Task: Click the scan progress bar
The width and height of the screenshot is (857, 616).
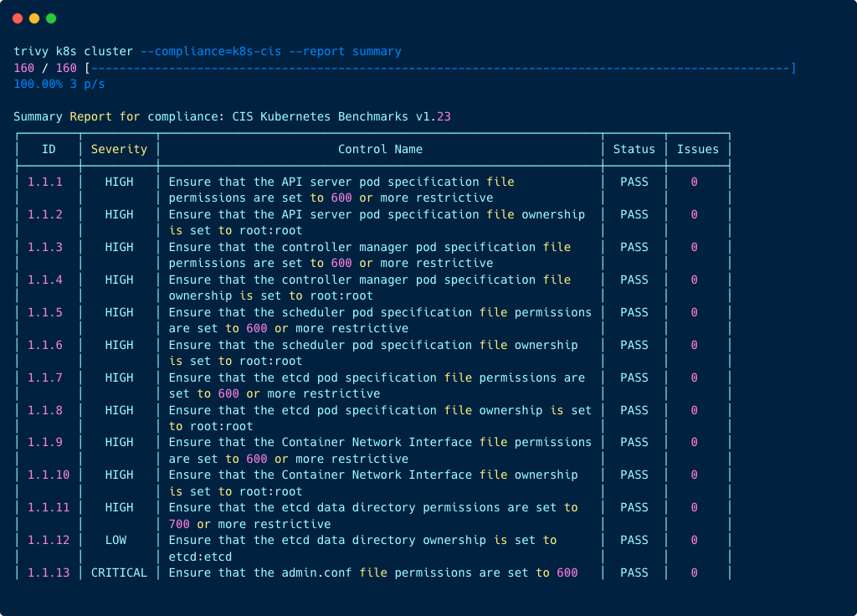Action: 440,68
